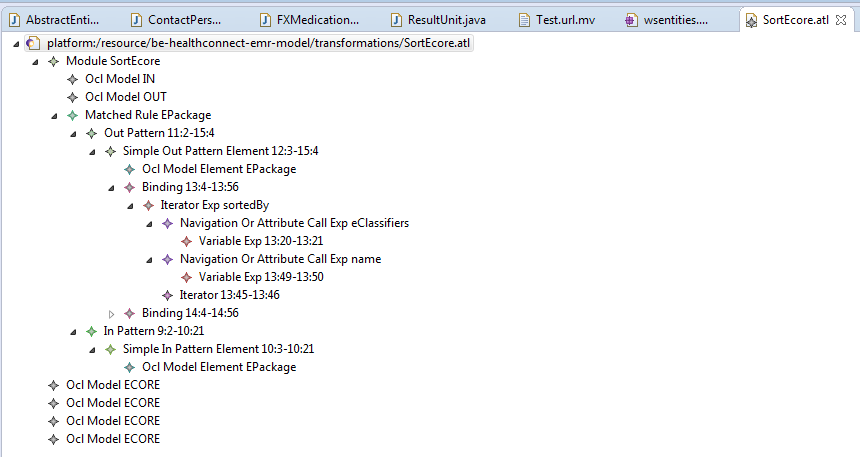This screenshot has height=457, width=860.
Task: Collapse the Binding 13:4-13:56 node
Action: 111,188
